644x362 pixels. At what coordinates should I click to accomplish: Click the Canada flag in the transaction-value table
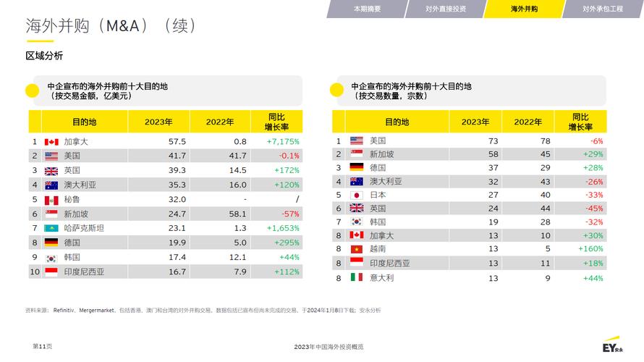[51, 142]
